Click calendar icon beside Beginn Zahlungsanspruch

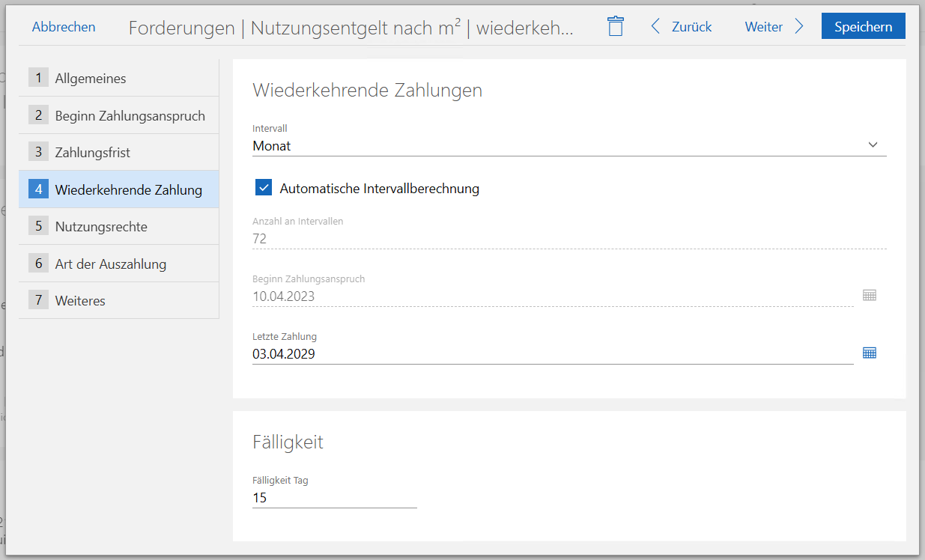[869, 295]
